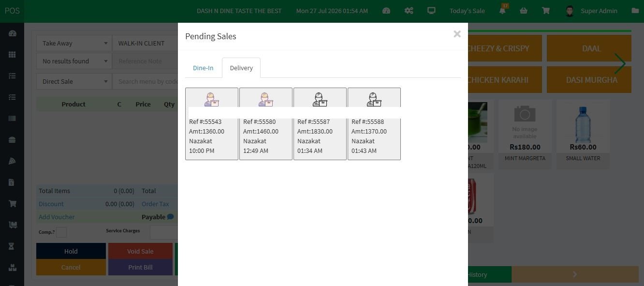Open pending delivery Ref #55588

(374, 124)
